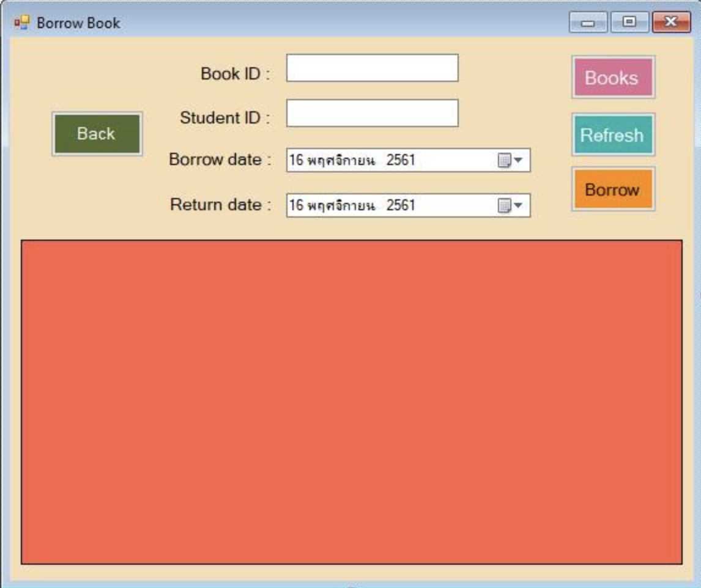This screenshot has height=588, width=701.
Task: Select the day 16 in Borrow date
Action: tap(296, 161)
